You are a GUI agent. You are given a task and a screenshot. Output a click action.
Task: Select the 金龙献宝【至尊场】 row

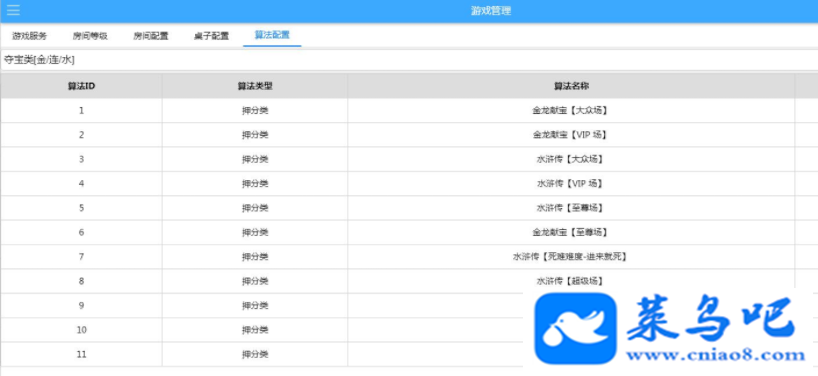409,232
